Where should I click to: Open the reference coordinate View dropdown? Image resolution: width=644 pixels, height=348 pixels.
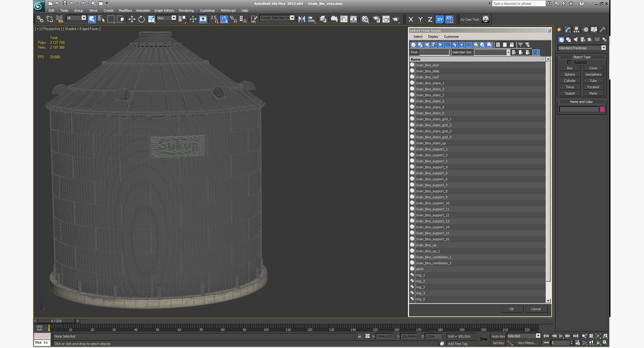pos(166,18)
